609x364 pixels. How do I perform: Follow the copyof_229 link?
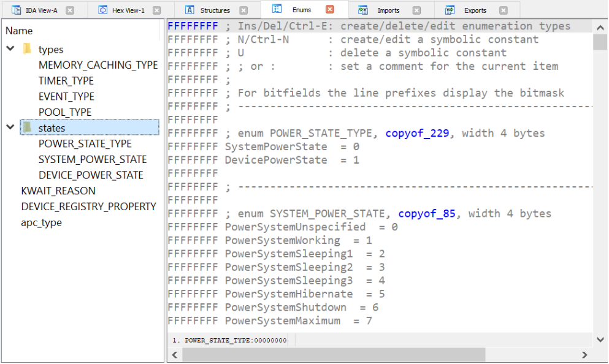tap(417, 133)
